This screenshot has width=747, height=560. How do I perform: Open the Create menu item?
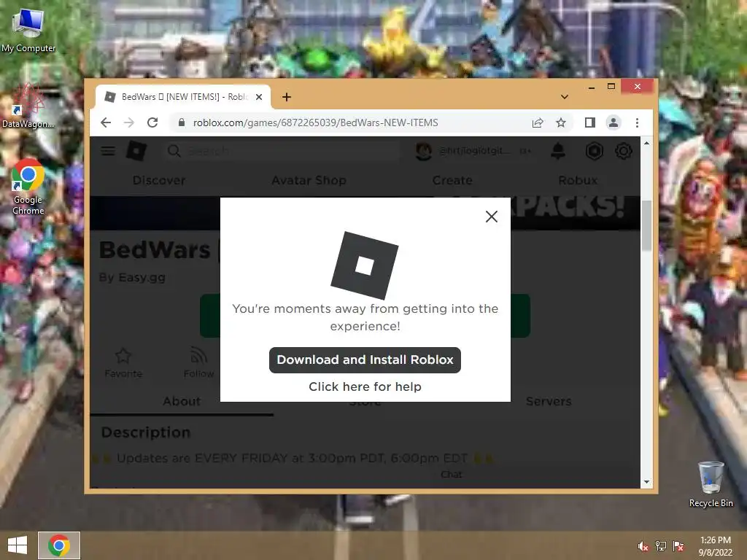[x=452, y=181]
